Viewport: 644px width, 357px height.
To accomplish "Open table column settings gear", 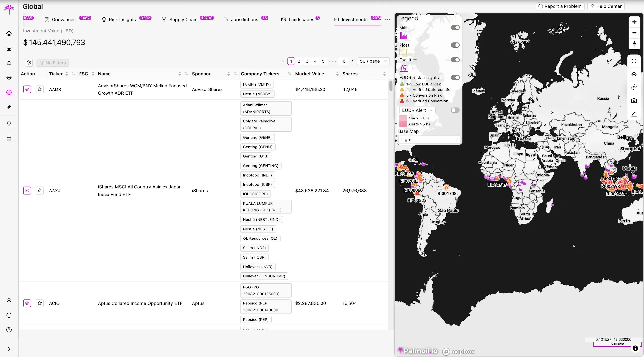I will pos(29,63).
